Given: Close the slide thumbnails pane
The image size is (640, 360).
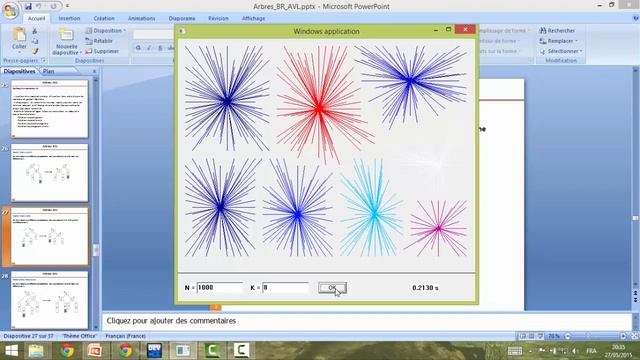Looking at the screenshot, I should click(95, 71).
